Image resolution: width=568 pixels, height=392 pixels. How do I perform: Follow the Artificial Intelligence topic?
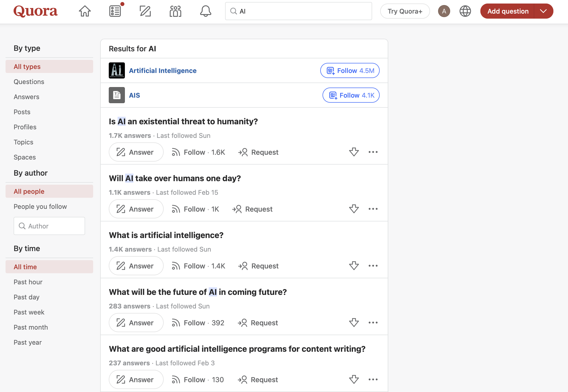point(350,70)
